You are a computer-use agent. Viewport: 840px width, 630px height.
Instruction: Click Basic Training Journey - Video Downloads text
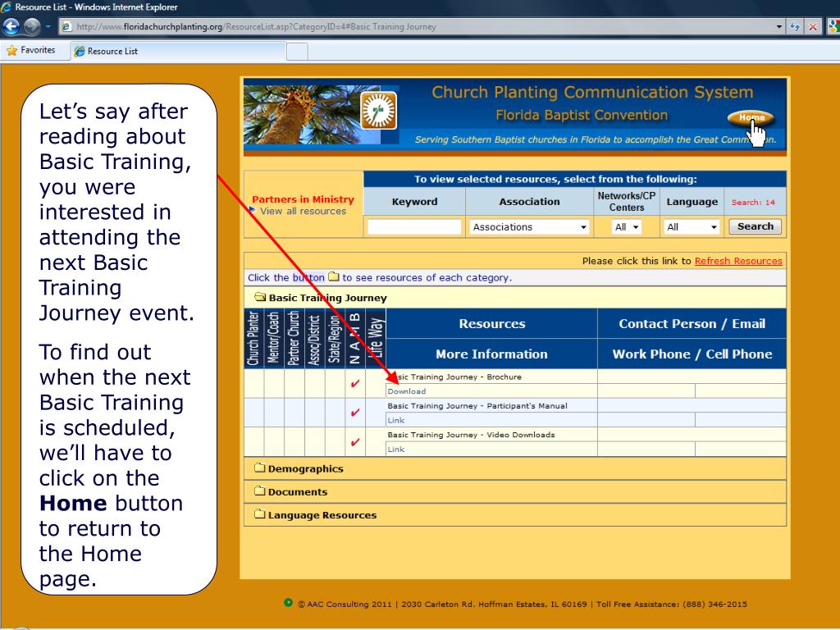pos(472,435)
